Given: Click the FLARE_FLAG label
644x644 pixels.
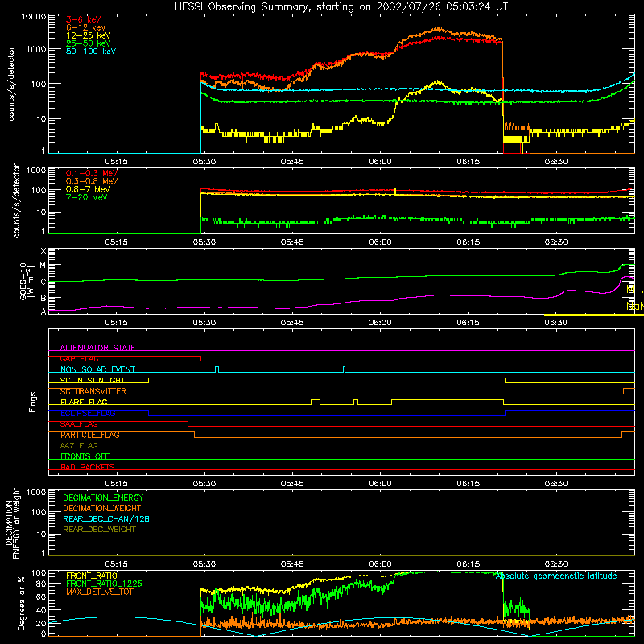Looking at the screenshot, I should (84, 402).
